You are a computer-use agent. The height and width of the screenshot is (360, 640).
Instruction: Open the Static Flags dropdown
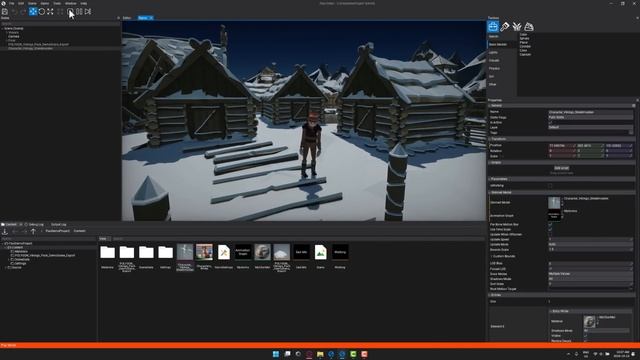tap(590, 117)
